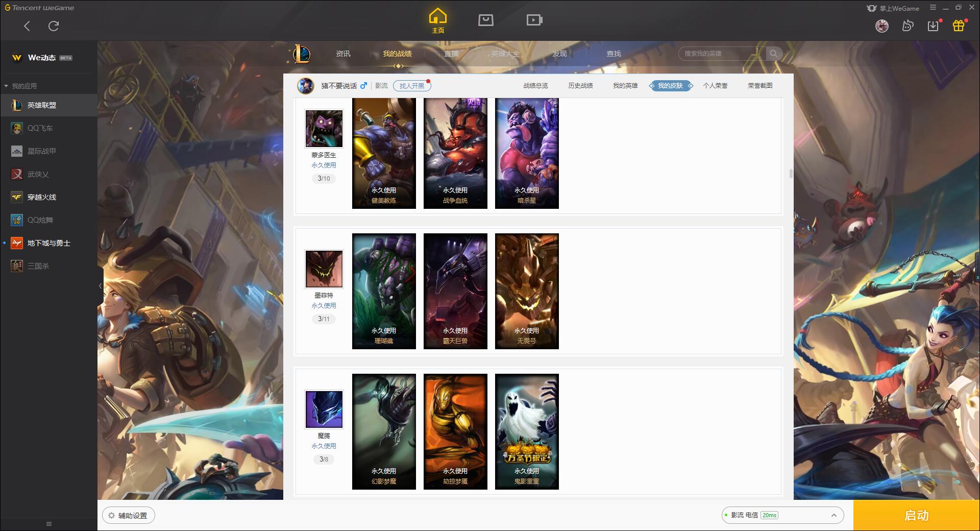Open 幻影梦魇 skin card

point(384,431)
